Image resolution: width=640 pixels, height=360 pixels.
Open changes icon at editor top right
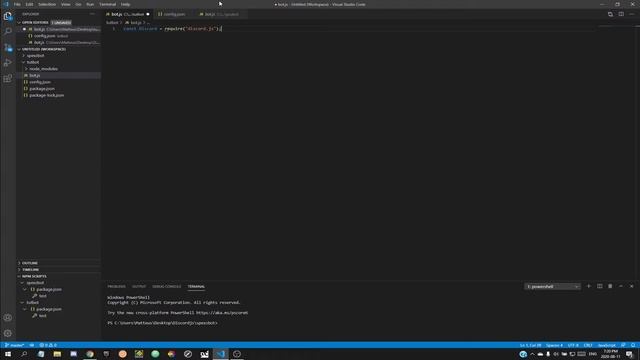[610, 14]
